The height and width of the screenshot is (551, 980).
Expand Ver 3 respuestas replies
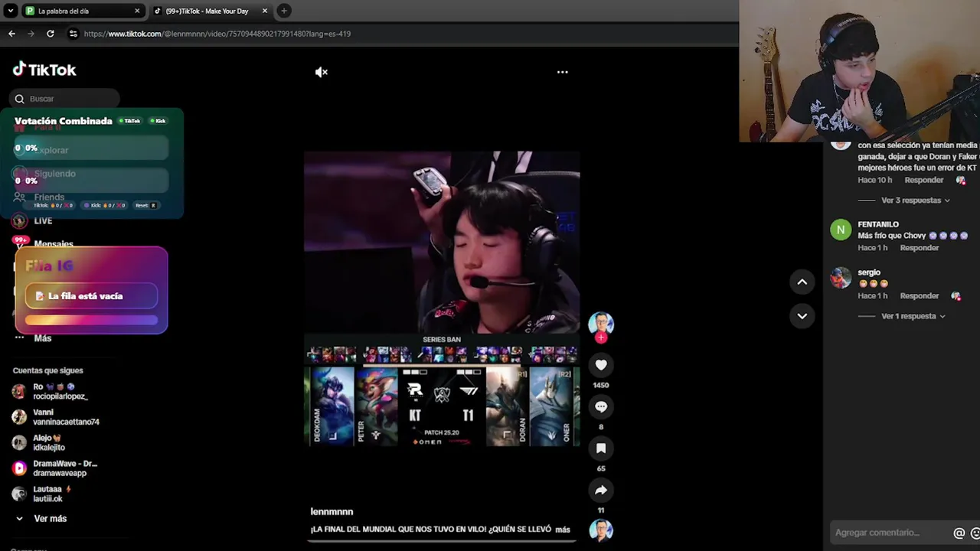pyautogui.click(x=916, y=201)
